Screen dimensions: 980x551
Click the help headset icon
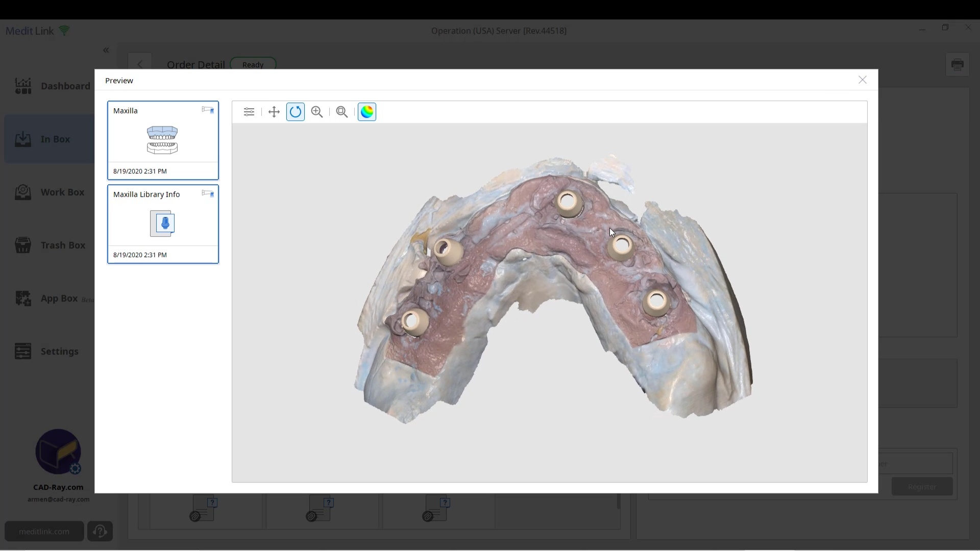tap(100, 531)
